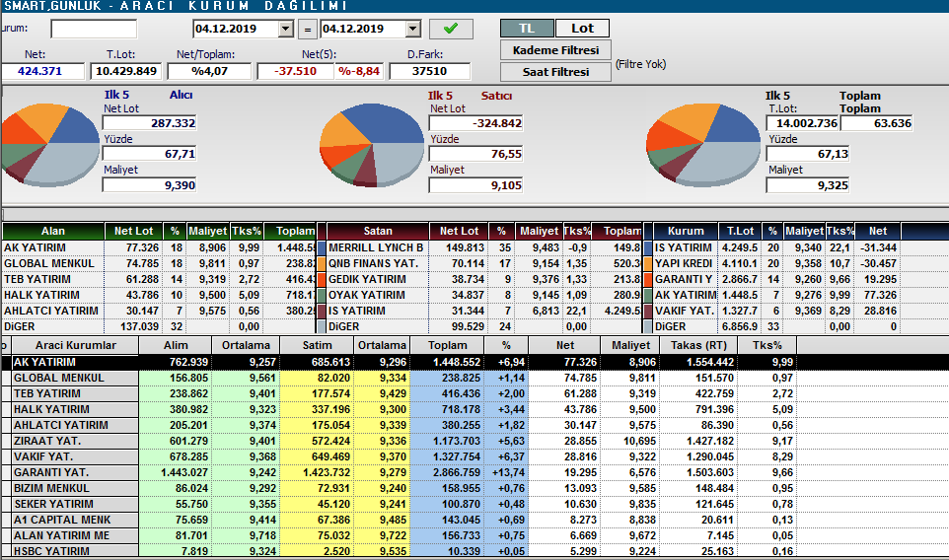The width and height of the screenshot is (949, 560).
Task: Sort by T.Lot column header
Action: [740, 231]
